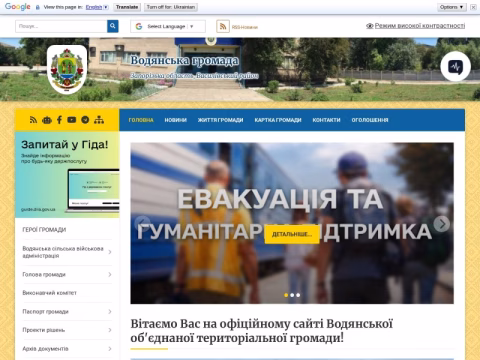Screen dimensions: 480x360
Task: Go to previous slide with left arrow
Action: tap(143, 224)
